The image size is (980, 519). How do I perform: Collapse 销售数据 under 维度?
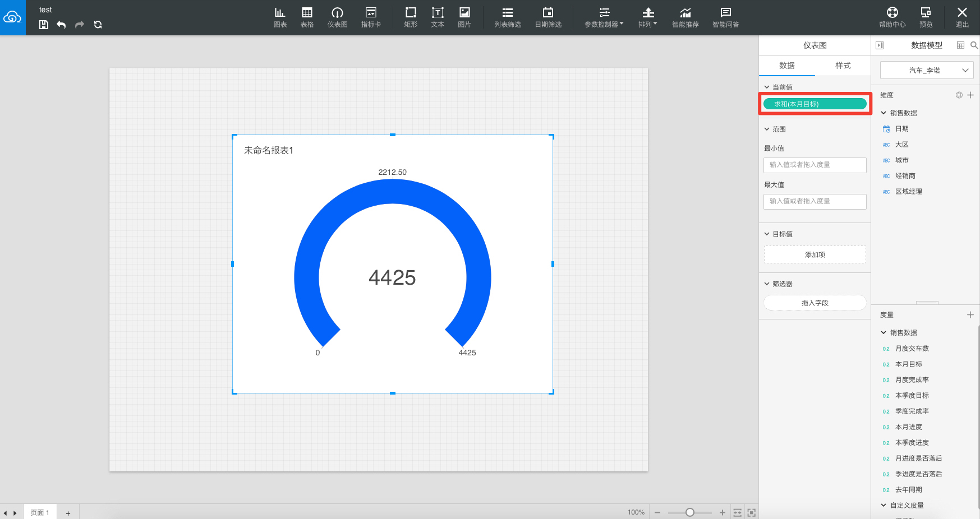coord(884,113)
